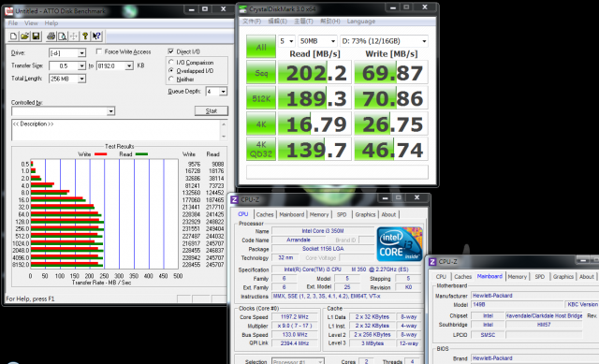Save results with the floppy disk icon
This screenshot has height=364, width=599.
coord(36,36)
